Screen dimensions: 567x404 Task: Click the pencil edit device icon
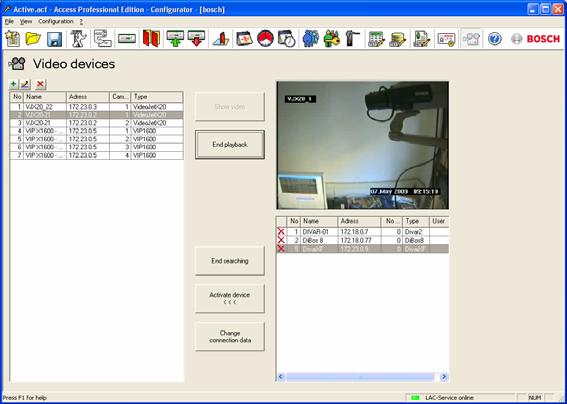(x=25, y=84)
